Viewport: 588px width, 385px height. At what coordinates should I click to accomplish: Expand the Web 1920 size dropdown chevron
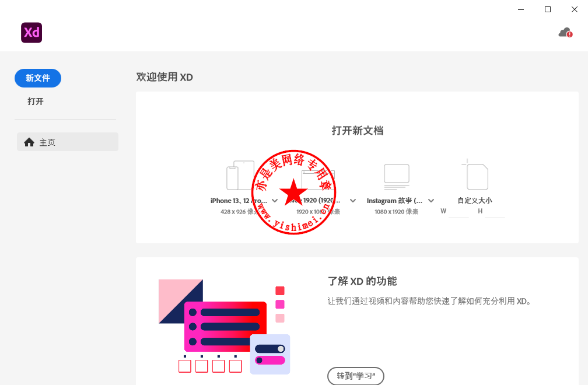[353, 201]
